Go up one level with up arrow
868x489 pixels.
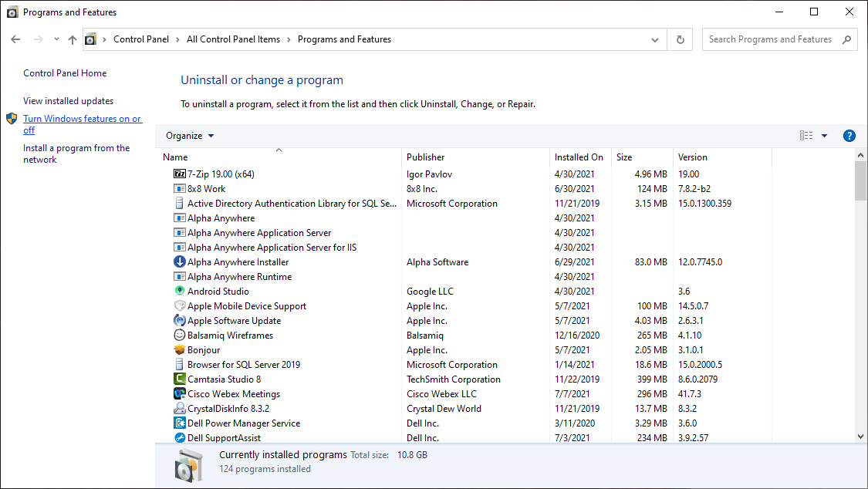(72, 39)
